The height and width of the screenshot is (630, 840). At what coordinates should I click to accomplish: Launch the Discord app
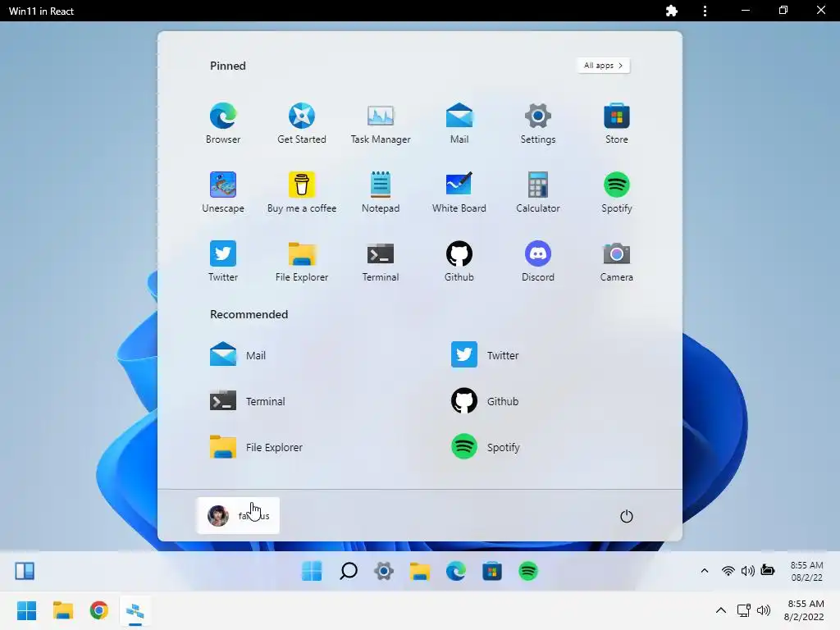click(x=538, y=262)
